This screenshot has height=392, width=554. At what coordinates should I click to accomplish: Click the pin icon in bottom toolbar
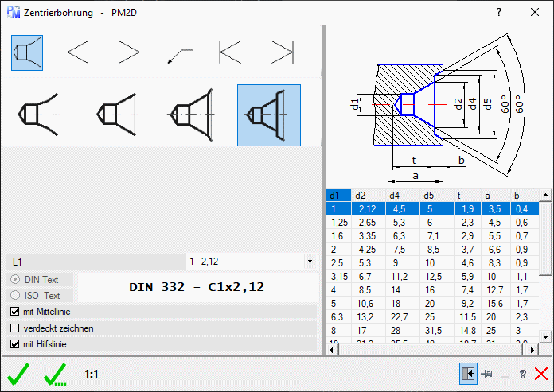pos(486,373)
